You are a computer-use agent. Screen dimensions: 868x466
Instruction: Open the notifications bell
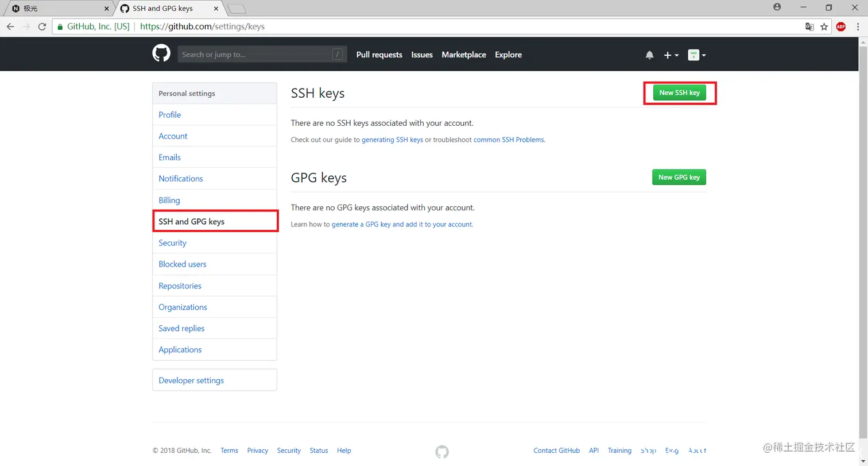click(x=649, y=55)
